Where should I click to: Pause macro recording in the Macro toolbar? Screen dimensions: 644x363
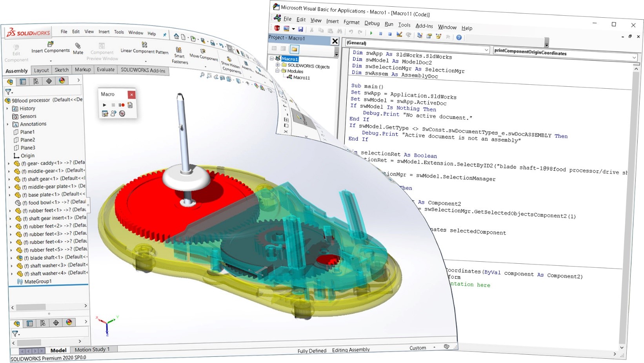coord(120,105)
